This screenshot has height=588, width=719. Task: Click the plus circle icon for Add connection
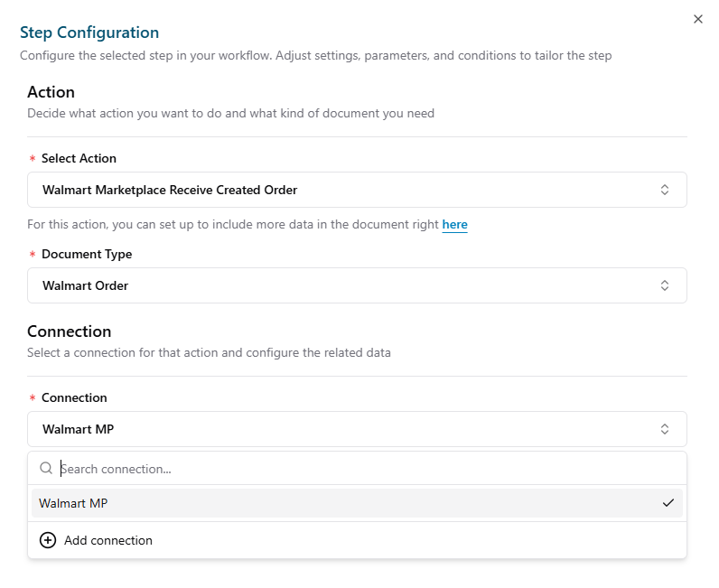pyautogui.click(x=48, y=540)
